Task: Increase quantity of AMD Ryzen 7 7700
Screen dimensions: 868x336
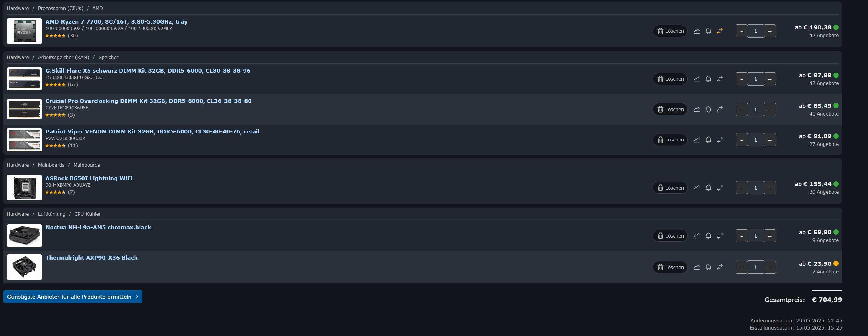Action: click(770, 31)
